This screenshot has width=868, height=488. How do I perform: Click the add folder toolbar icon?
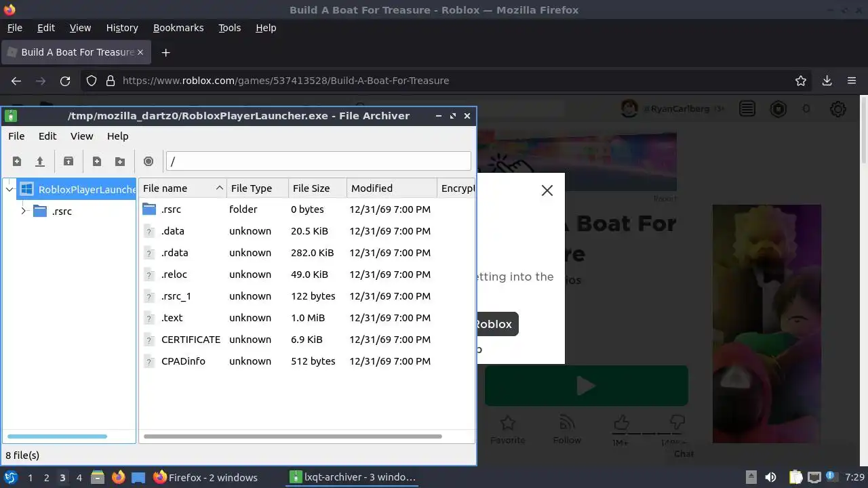120,161
